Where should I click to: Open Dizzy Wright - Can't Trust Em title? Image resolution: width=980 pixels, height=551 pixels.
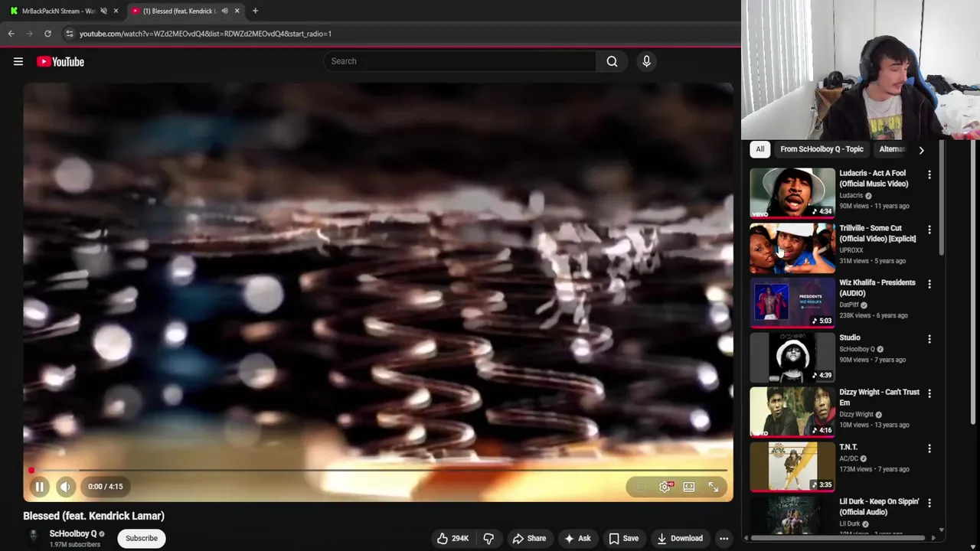click(880, 397)
